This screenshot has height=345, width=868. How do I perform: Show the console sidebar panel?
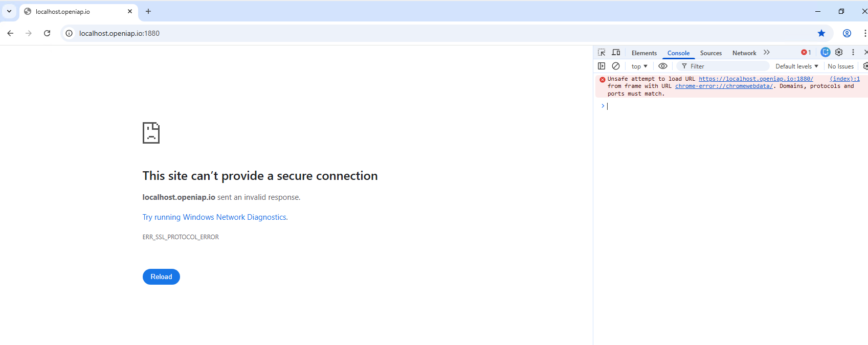(x=602, y=66)
